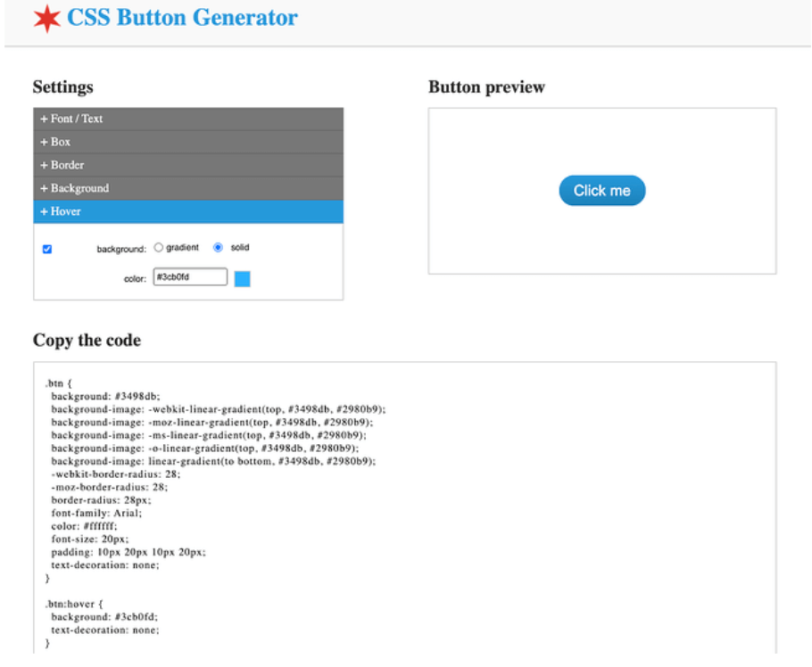Select the gradient background radio button
Screen dimensions: 812x667
pyautogui.click(x=159, y=247)
